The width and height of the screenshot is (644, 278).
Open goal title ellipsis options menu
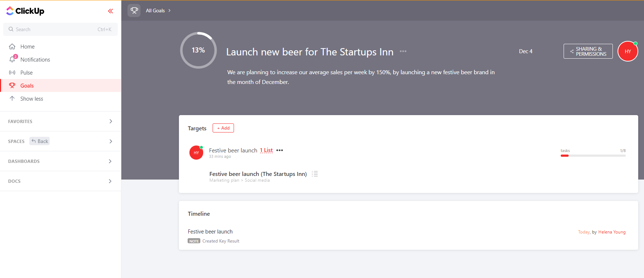tap(403, 51)
